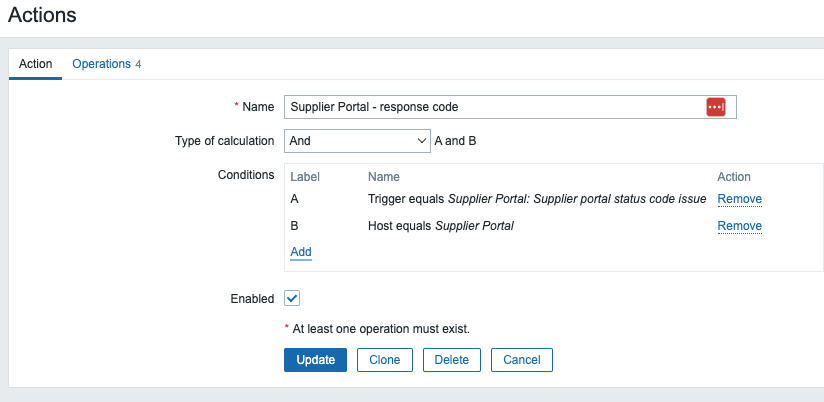The height and width of the screenshot is (402, 824).
Task: Click the Enabled label text
Action: (x=252, y=298)
